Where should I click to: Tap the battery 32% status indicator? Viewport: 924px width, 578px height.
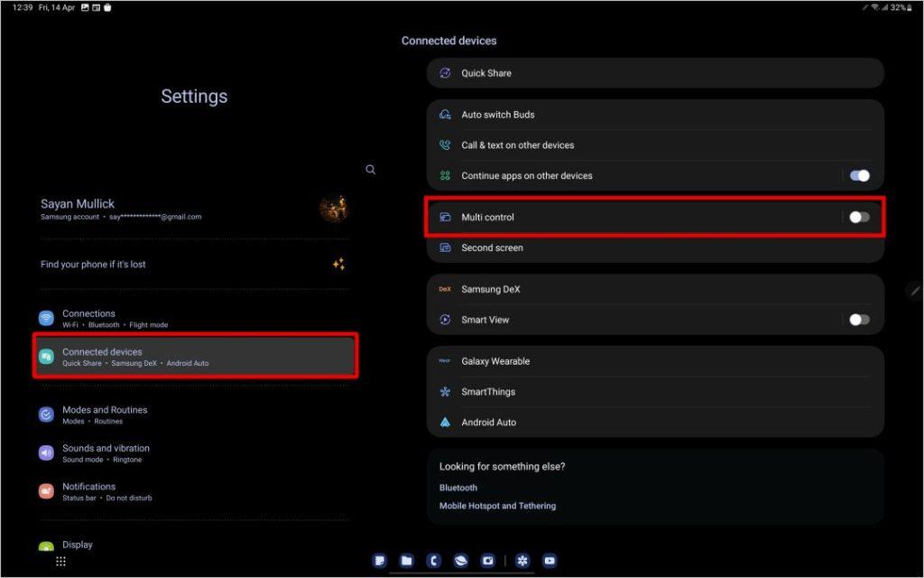901,7
